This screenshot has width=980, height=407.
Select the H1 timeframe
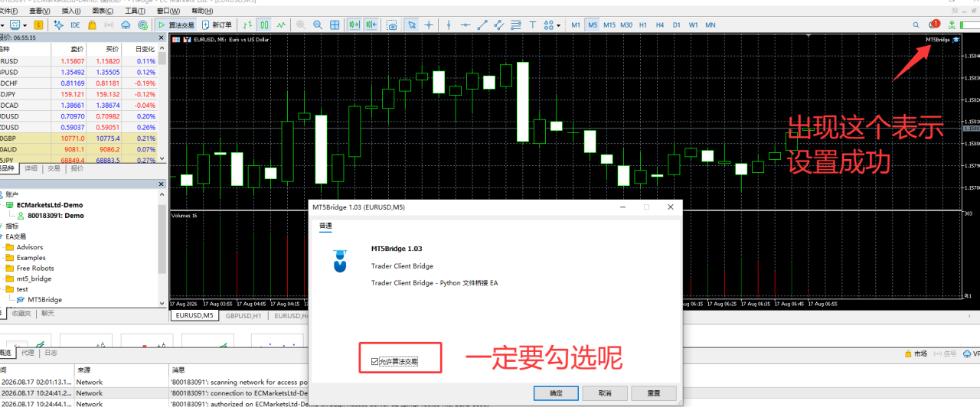coord(643,25)
